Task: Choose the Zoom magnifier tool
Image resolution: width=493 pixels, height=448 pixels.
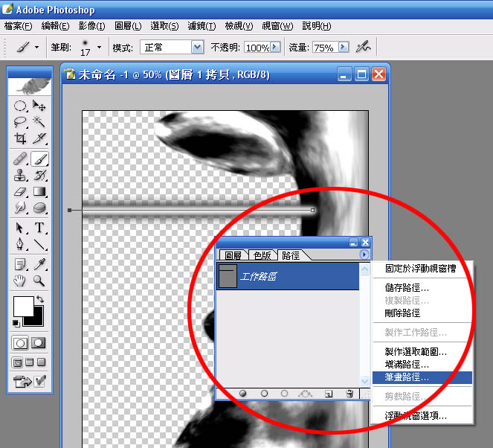Action: click(39, 281)
